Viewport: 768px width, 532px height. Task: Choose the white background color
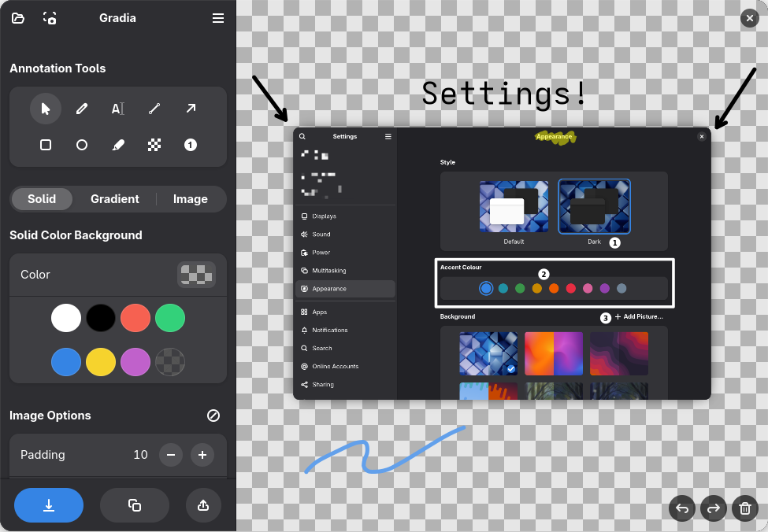(x=66, y=318)
